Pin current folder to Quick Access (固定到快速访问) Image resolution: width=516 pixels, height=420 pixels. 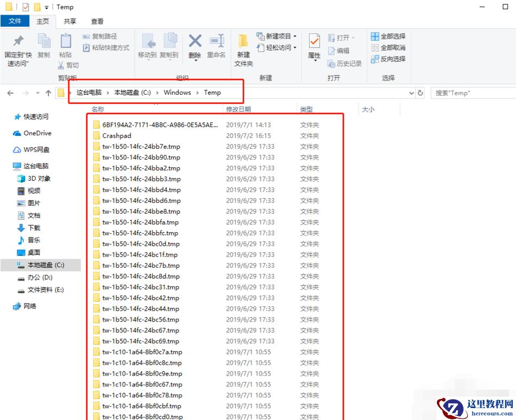[x=17, y=49]
